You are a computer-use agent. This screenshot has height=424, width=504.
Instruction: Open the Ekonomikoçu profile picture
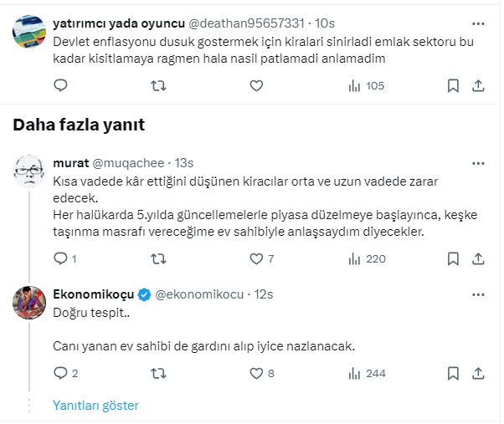tap(30, 303)
